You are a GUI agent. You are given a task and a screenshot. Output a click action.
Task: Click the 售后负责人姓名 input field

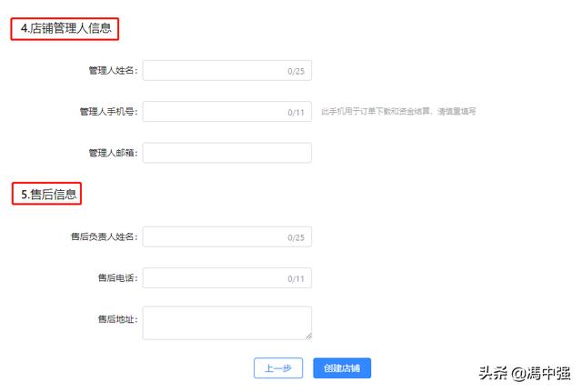tap(226, 236)
